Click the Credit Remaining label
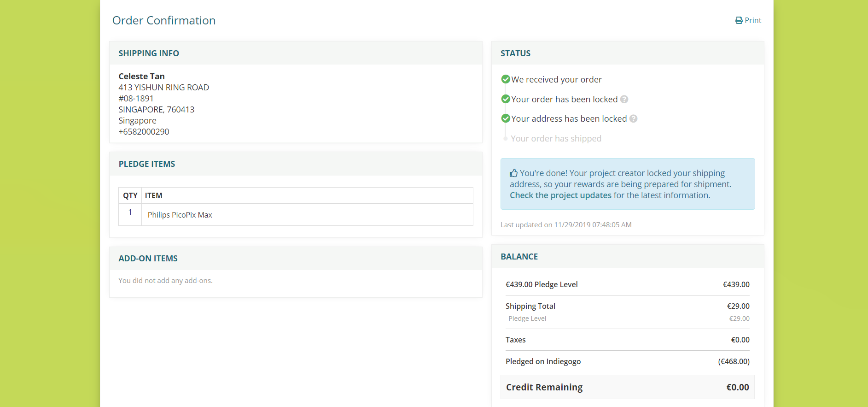This screenshot has width=868, height=407. (544, 387)
